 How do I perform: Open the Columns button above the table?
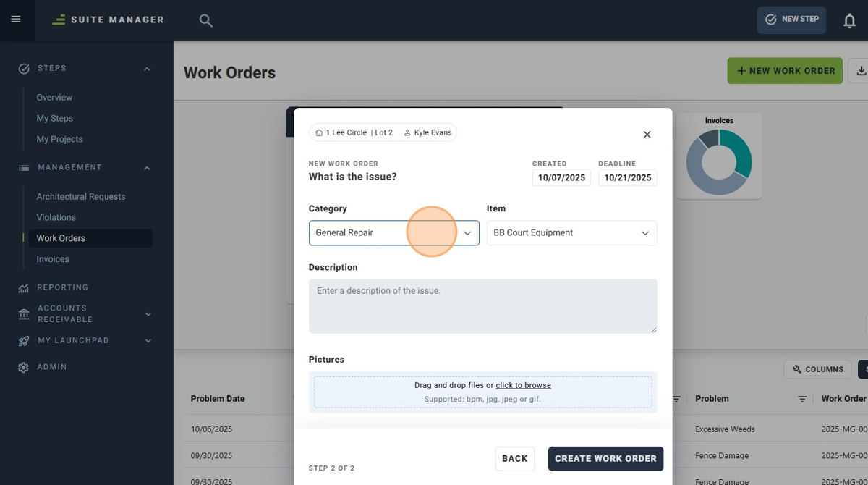pyautogui.click(x=817, y=369)
